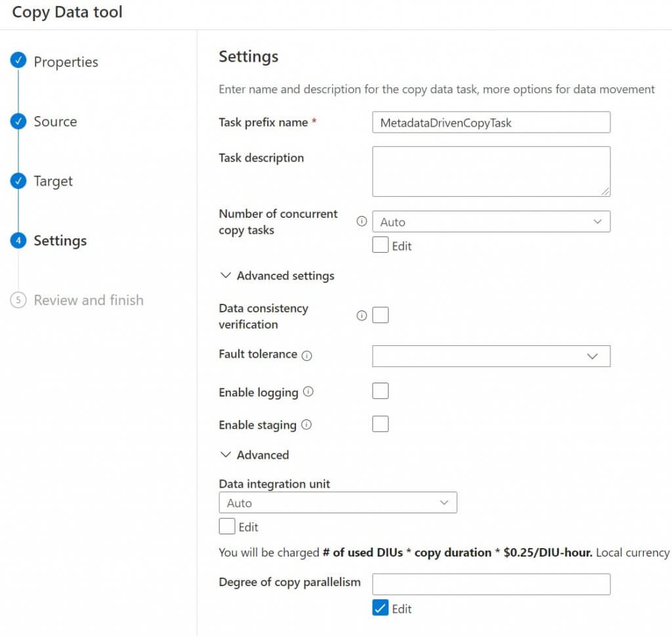
Task: Click info icon beside Number of concurrent copy tasks
Action: [361, 222]
